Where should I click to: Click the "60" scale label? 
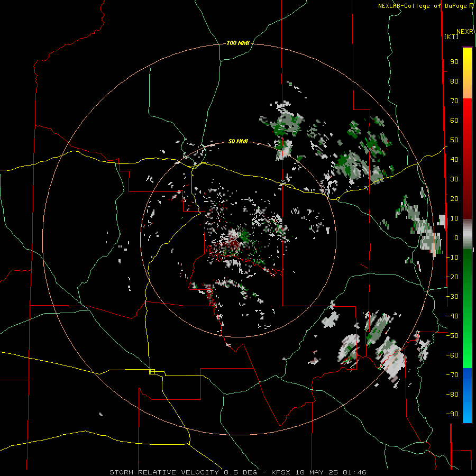(x=454, y=121)
